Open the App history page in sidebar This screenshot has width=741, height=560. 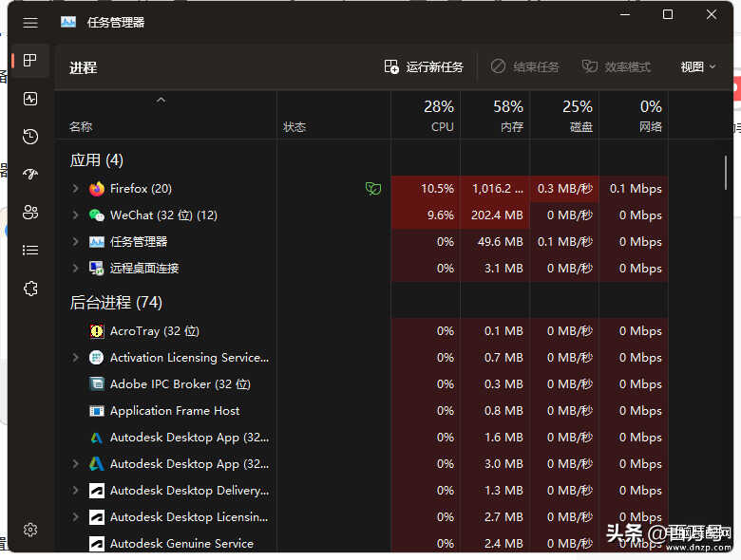30,137
